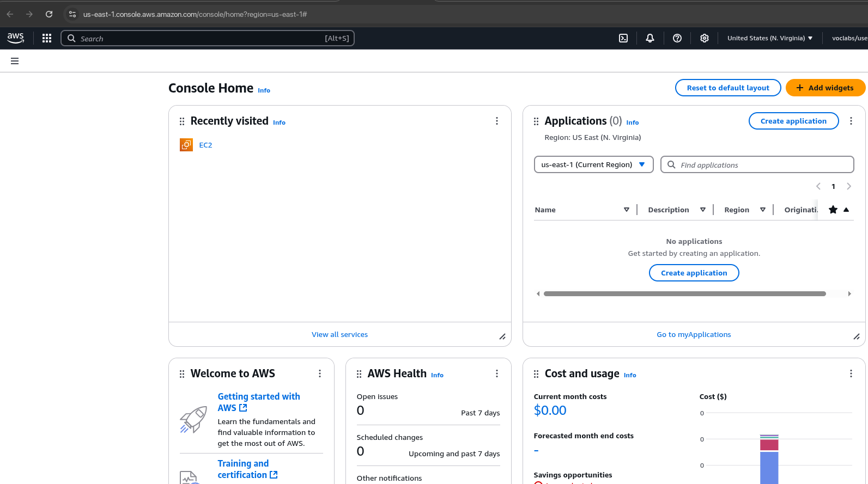Click the Add widgets button
This screenshot has height=484, width=868.
tap(825, 88)
